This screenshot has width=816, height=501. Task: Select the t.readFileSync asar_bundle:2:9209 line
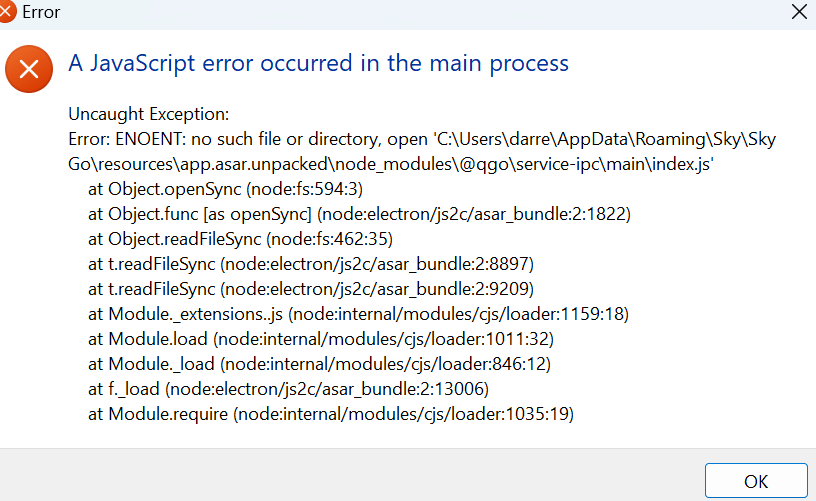pos(311,289)
